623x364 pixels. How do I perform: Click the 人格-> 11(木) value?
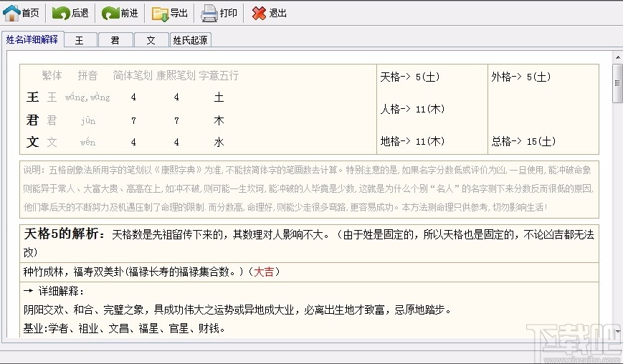[x=412, y=109]
